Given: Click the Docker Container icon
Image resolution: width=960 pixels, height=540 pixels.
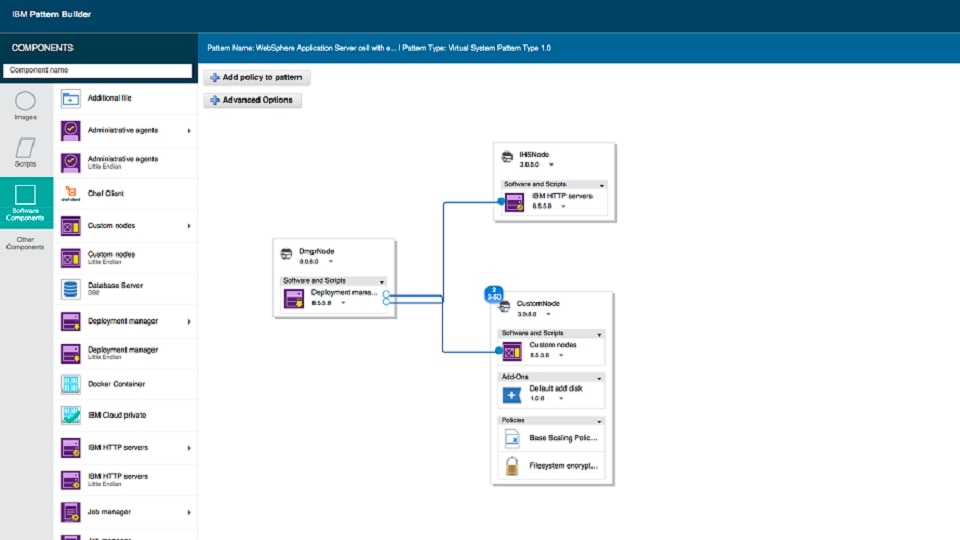Looking at the screenshot, I should (70, 384).
